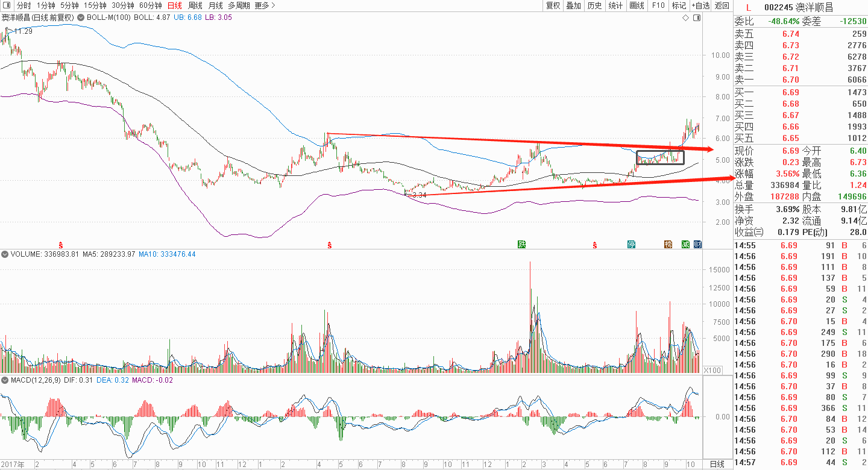
Task: Click the X100 volume scale label
Action: (712, 370)
